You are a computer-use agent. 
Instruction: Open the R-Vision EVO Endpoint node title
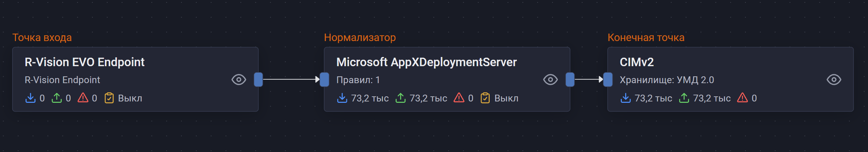coord(85,62)
